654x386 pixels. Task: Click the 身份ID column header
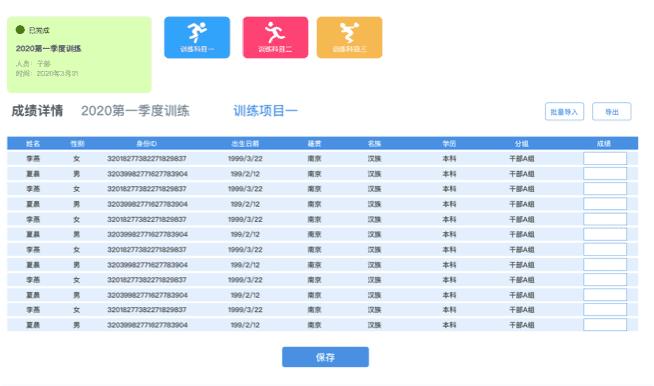(x=146, y=144)
